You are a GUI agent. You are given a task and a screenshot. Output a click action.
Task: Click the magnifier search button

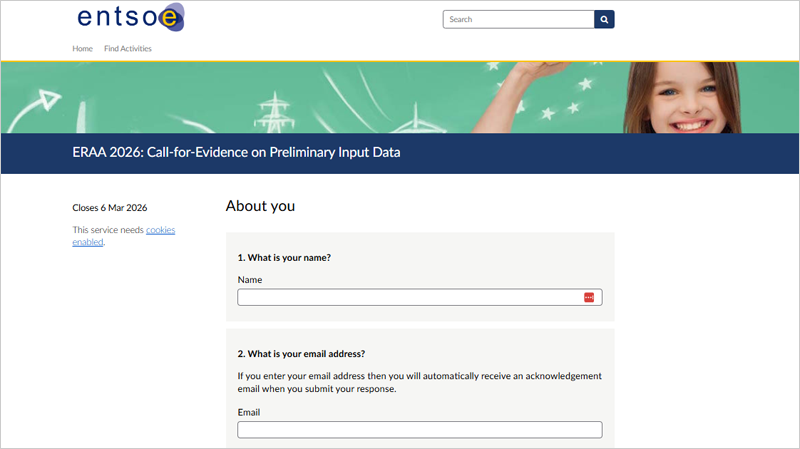point(604,19)
